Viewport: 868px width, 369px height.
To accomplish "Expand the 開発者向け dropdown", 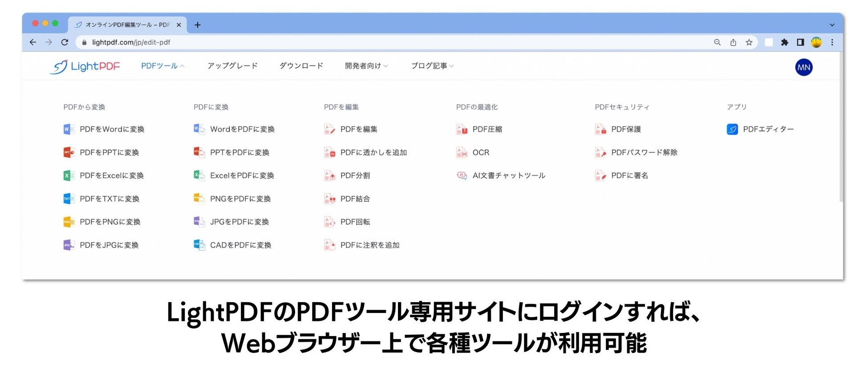I will [x=366, y=66].
